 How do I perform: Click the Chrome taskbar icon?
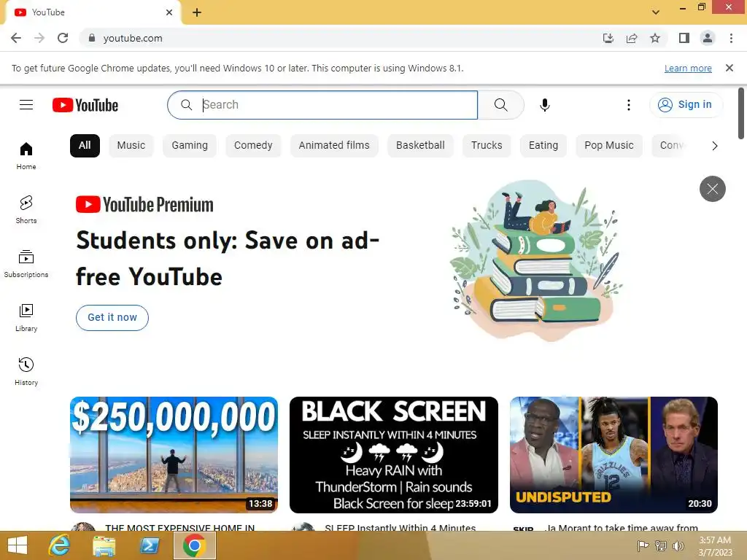click(x=194, y=545)
